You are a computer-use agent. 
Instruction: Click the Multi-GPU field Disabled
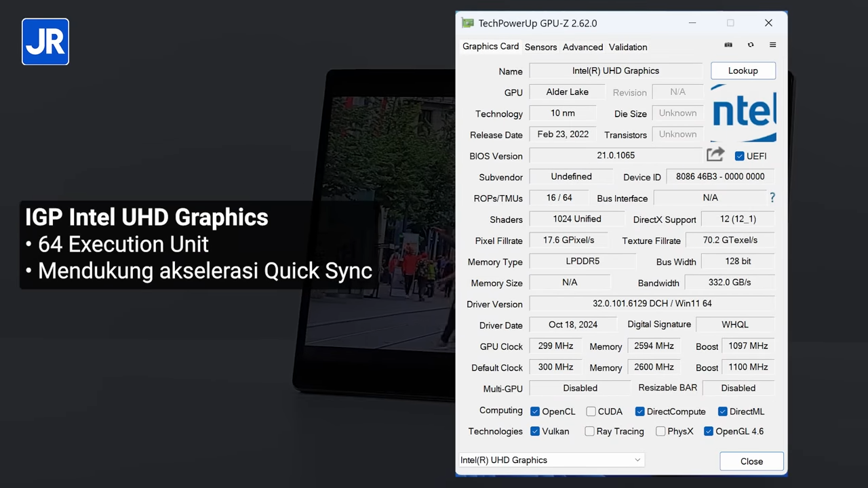[580, 388]
